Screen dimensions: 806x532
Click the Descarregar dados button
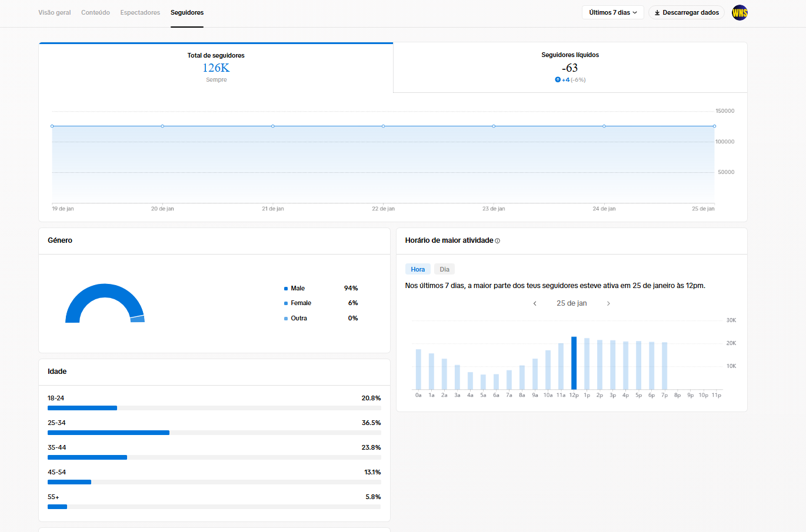(x=687, y=12)
